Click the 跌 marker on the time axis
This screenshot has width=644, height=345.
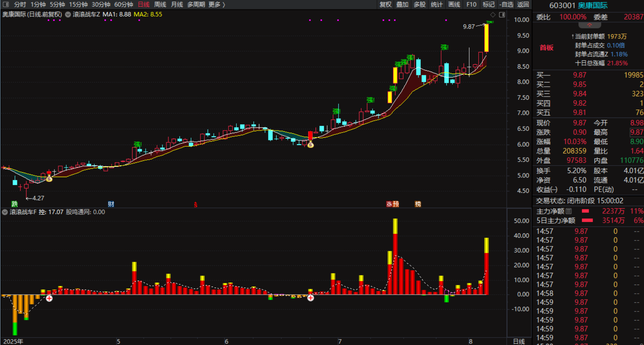click(15, 204)
